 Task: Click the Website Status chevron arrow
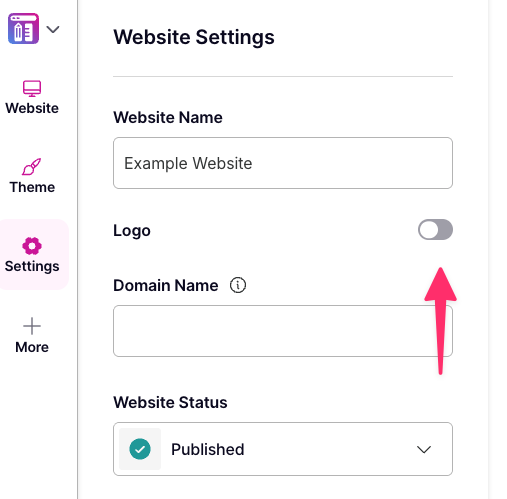(x=424, y=449)
